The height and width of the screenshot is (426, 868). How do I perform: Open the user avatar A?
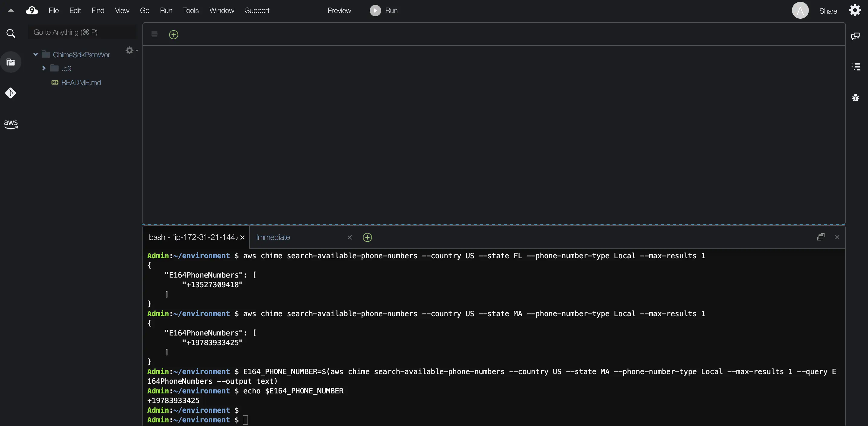800,11
